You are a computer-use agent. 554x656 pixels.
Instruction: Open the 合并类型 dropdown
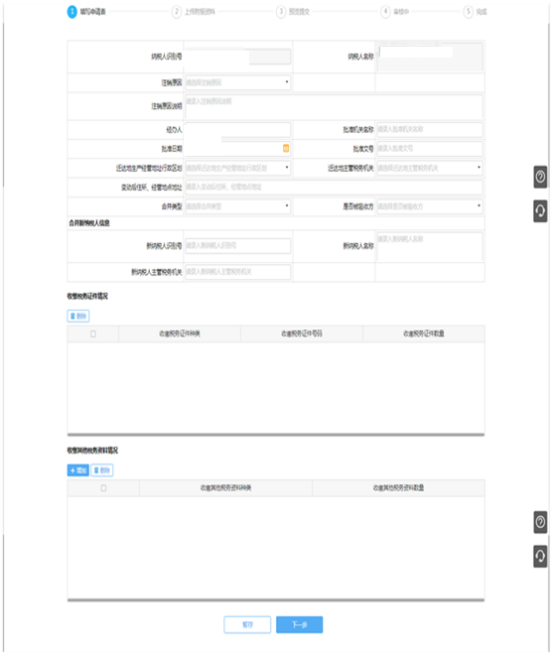(x=238, y=206)
